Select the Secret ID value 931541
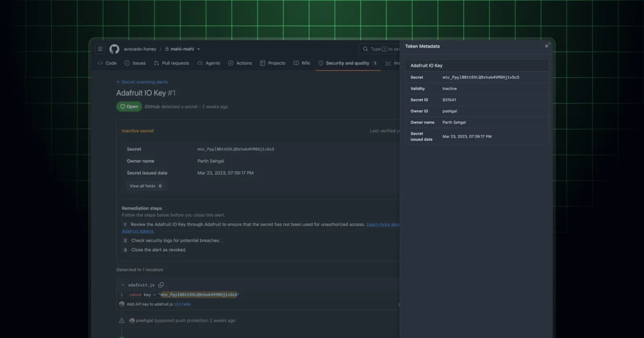This screenshot has height=338, width=644. pyautogui.click(x=449, y=100)
